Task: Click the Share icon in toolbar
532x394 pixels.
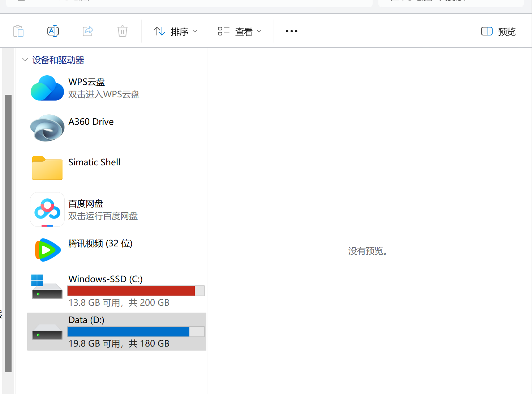Action: [x=88, y=31]
